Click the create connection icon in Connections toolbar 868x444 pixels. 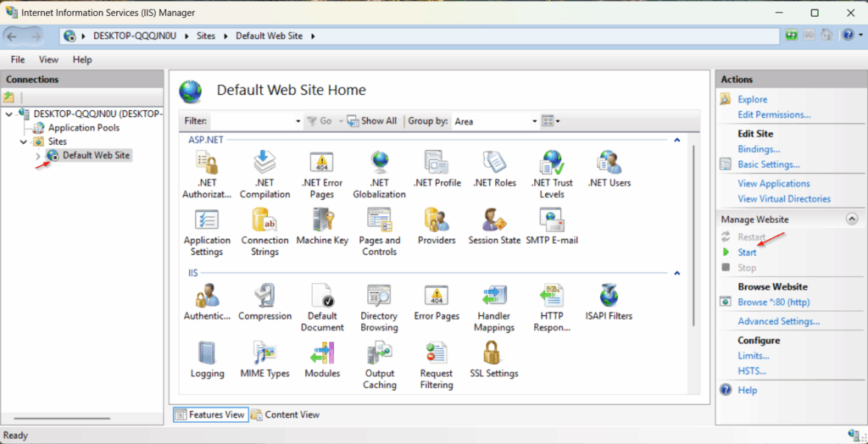point(8,97)
